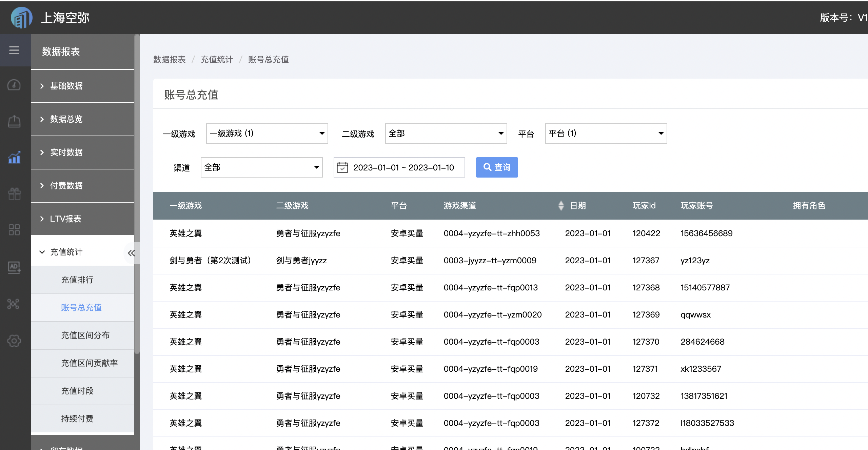Click player id 127368
Screen dimensions: 868x450
click(646, 288)
